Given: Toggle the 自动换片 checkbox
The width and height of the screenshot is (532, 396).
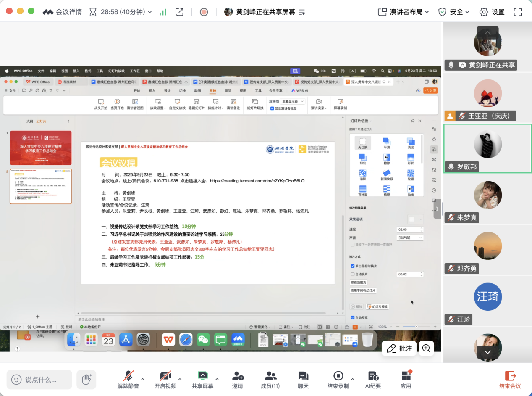Looking at the screenshot, I should click(x=353, y=274).
